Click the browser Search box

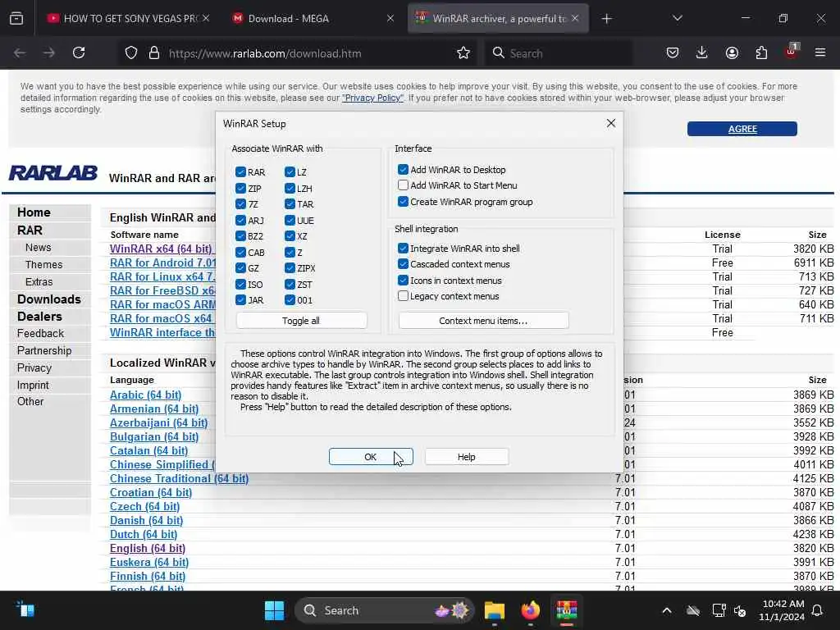coord(557,53)
